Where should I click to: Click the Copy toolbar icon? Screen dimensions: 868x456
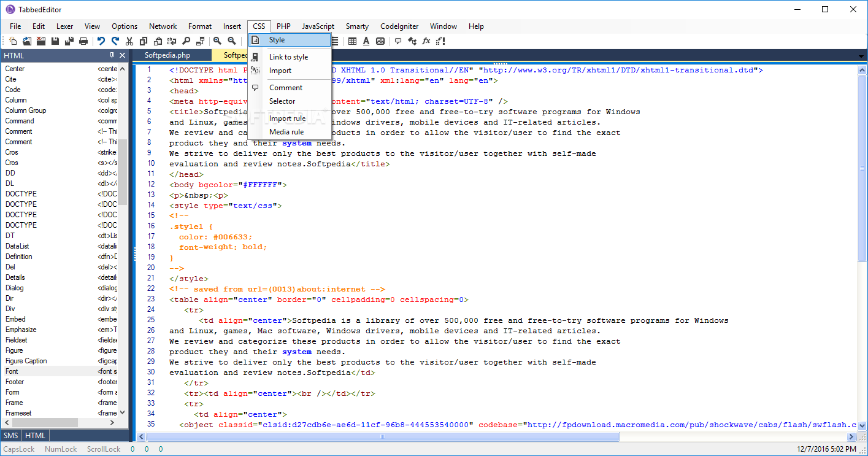click(144, 41)
